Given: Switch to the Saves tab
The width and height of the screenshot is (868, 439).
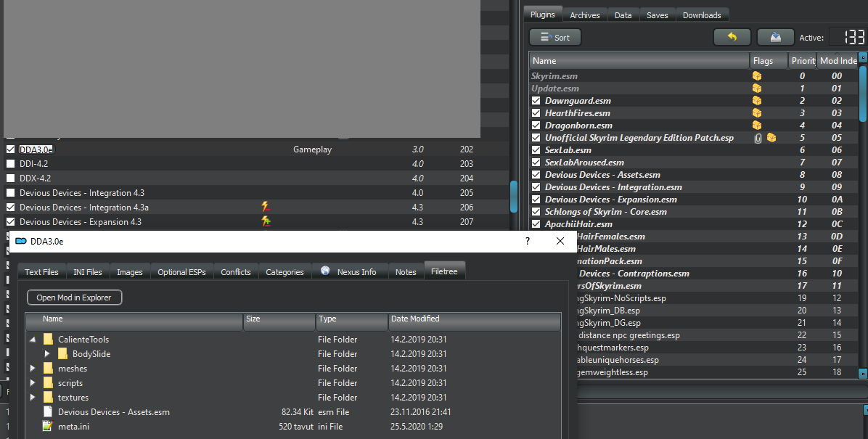Looking at the screenshot, I should pos(657,15).
